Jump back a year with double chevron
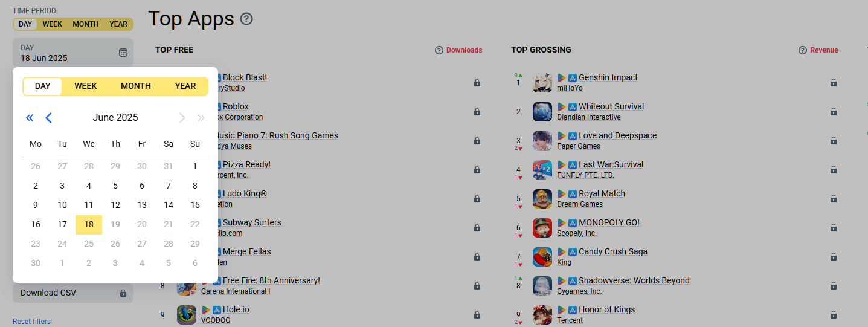 [x=30, y=118]
